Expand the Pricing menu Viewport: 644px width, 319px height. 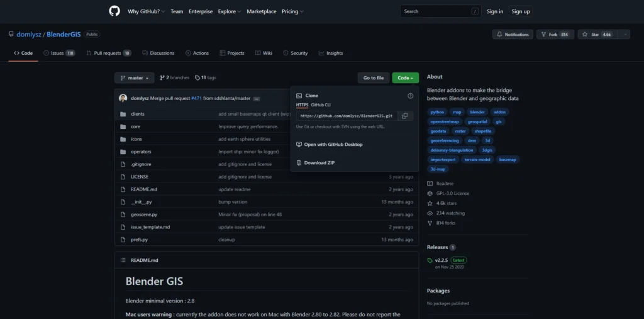click(292, 11)
